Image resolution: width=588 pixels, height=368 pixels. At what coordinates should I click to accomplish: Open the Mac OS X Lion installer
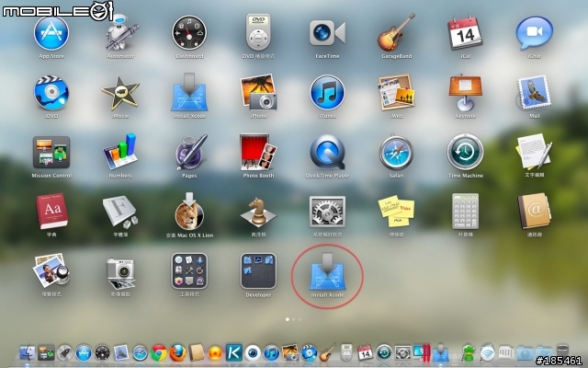[189, 211]
